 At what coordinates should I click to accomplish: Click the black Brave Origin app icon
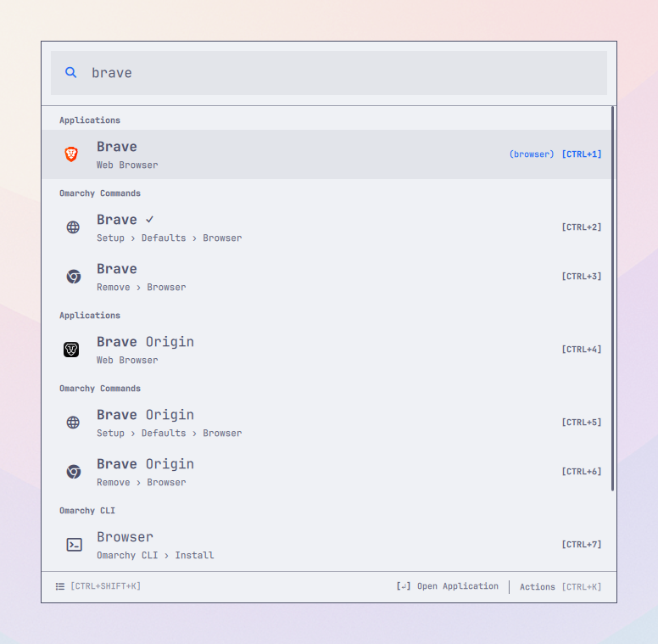point(71,350)
